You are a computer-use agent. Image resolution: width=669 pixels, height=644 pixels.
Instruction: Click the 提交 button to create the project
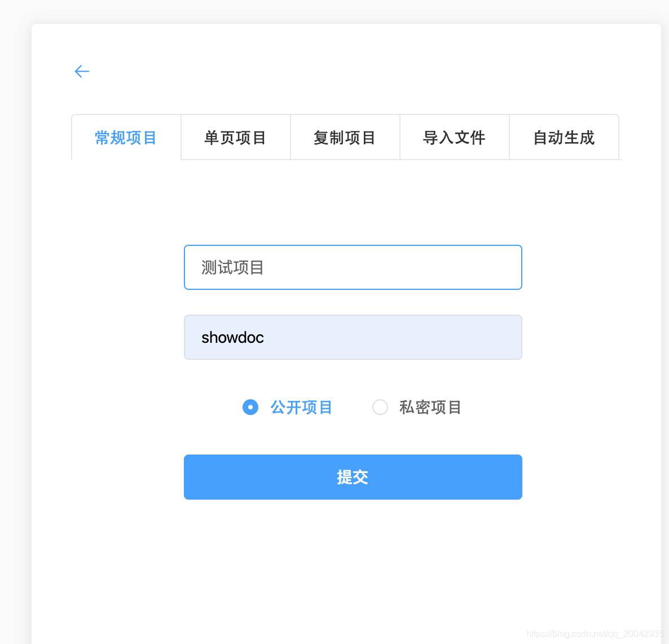click(353, 477)
